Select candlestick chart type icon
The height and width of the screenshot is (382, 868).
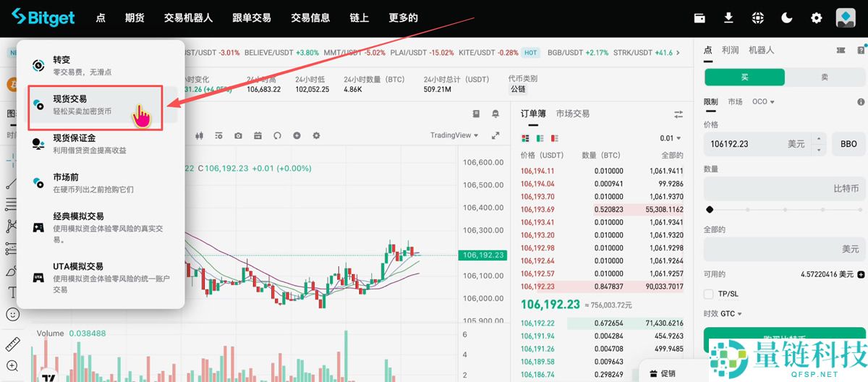point(199,135)
